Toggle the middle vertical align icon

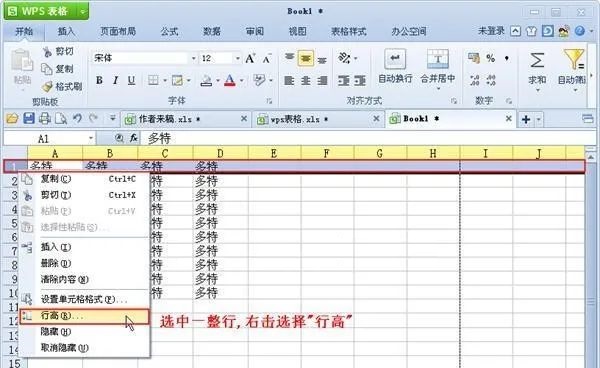[306, 58]
